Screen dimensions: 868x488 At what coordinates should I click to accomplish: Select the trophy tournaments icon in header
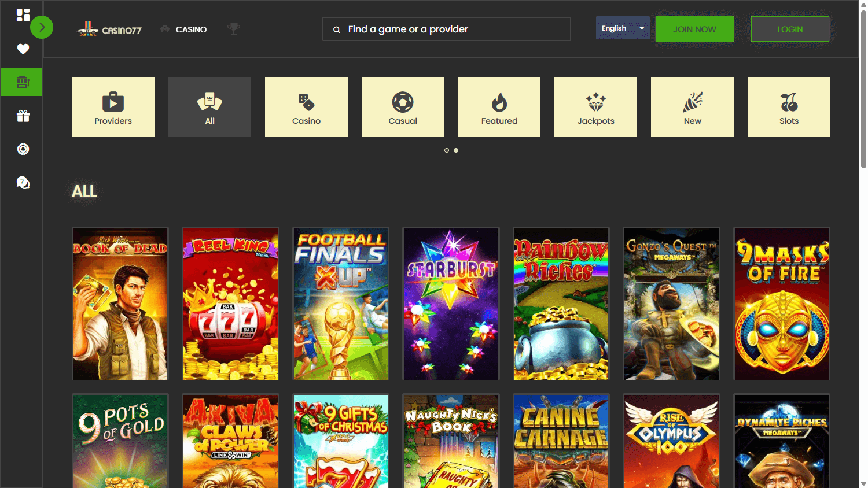pos(233,28)
